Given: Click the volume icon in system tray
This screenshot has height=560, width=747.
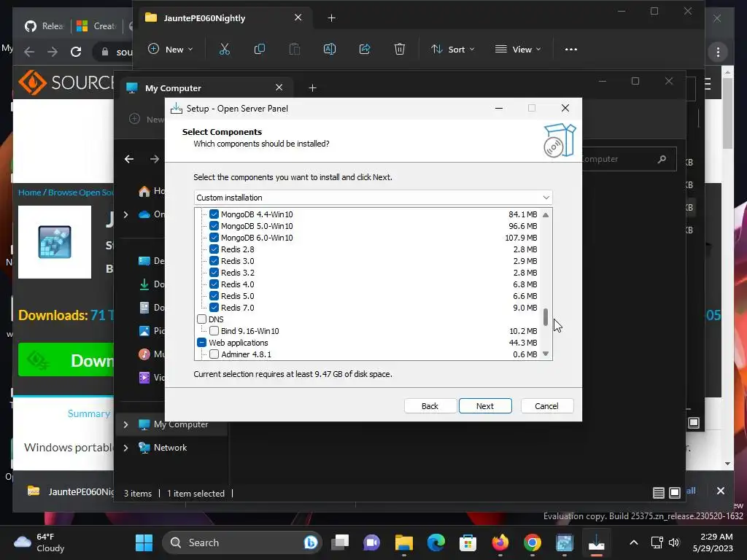Looking at the screenshot, I should click(673, 542).
